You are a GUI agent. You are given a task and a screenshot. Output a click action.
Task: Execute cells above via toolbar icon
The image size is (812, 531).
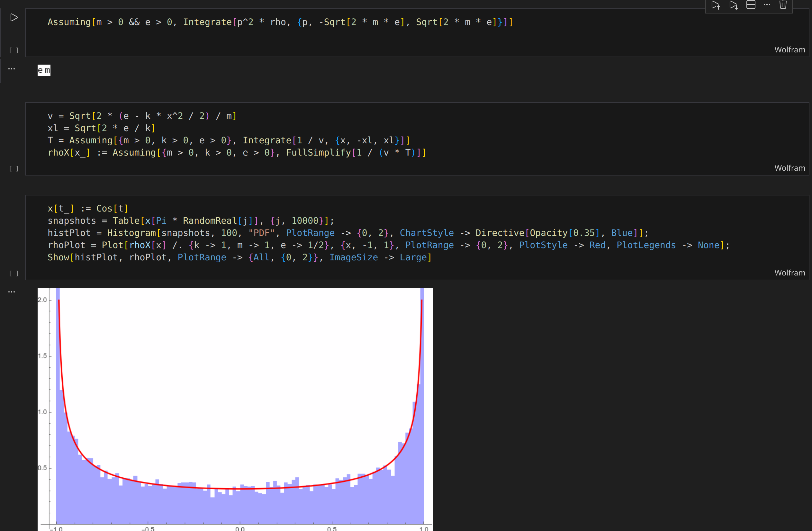point(716,5)
